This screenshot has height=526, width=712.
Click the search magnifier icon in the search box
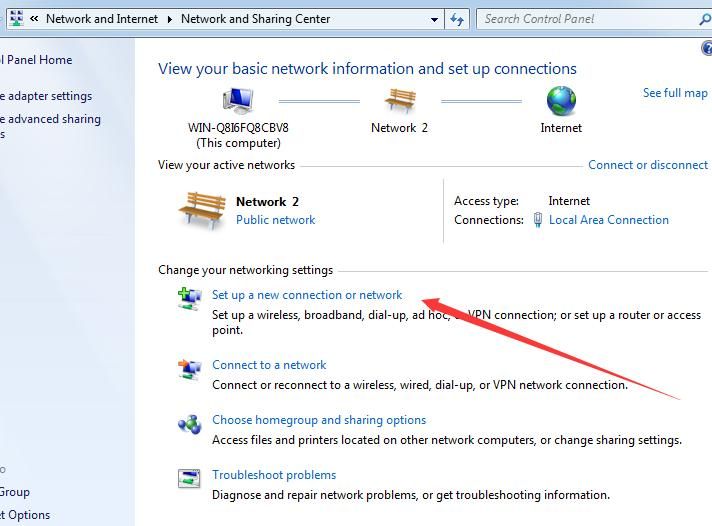(x=705, y=19)
